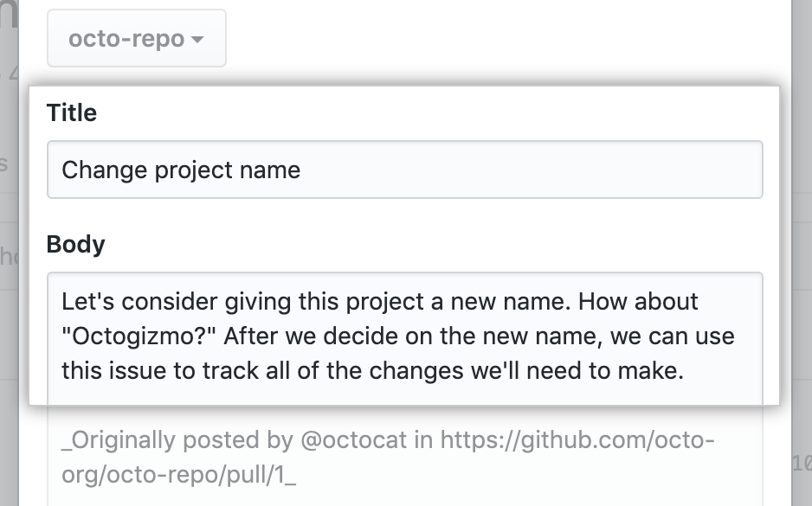Click the caret arrow beside octo-repo
This screenshot has height=506, width=812.
(197, 40)
